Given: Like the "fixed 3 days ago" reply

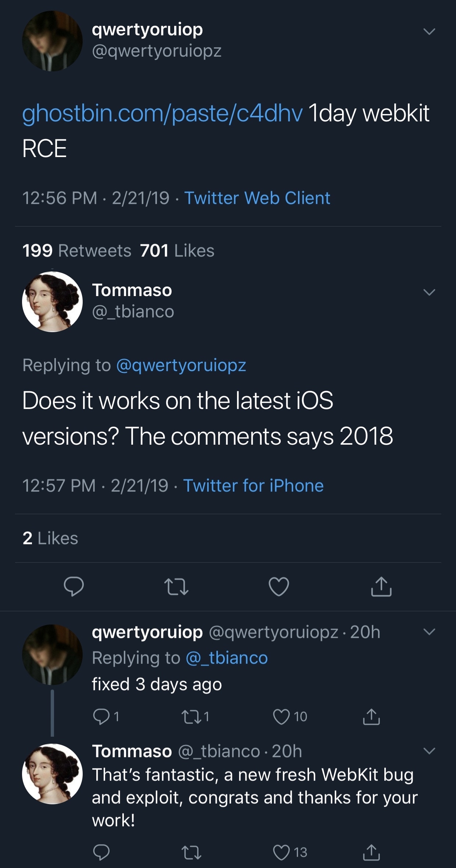Looking at the screenshot, I should click(x=281, y=716).
